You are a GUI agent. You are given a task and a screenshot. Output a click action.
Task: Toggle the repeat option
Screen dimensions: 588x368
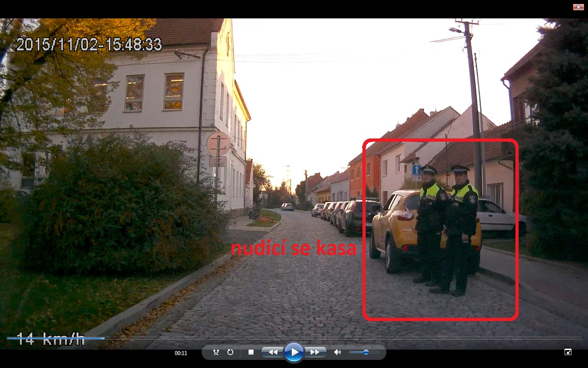pos(230,352)
